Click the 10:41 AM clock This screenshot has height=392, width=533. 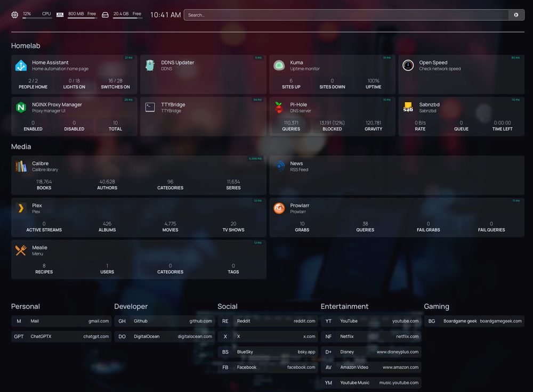(x=165, y=15)
